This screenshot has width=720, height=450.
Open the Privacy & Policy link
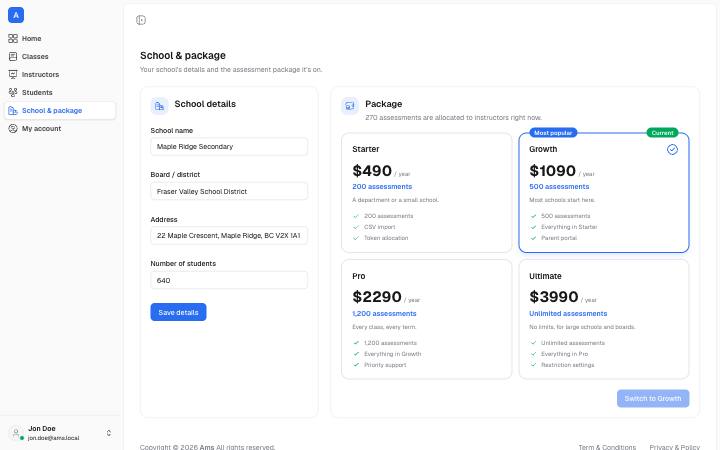point(675,447)
